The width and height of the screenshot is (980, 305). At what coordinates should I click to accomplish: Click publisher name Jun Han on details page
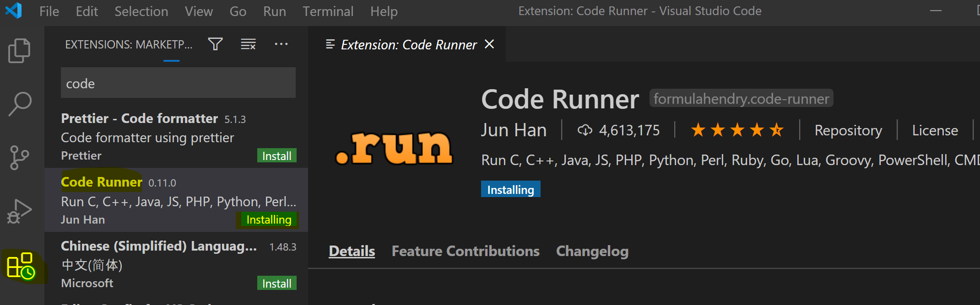[x=514, y=130]
